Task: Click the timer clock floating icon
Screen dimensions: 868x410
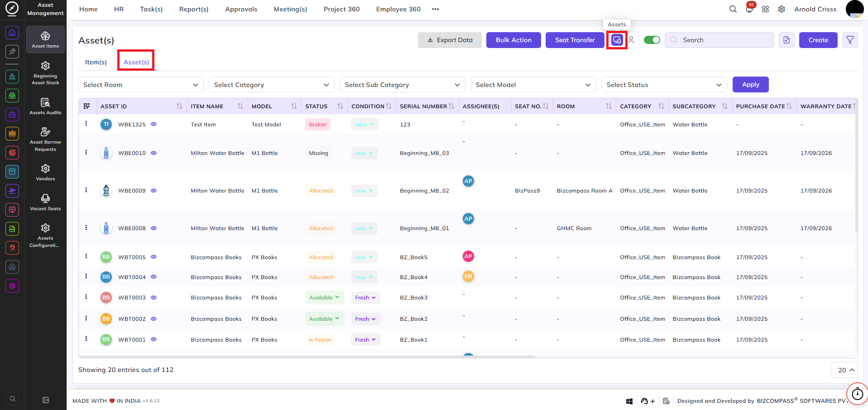Action: pyautogui.click(x=857, y=394)
